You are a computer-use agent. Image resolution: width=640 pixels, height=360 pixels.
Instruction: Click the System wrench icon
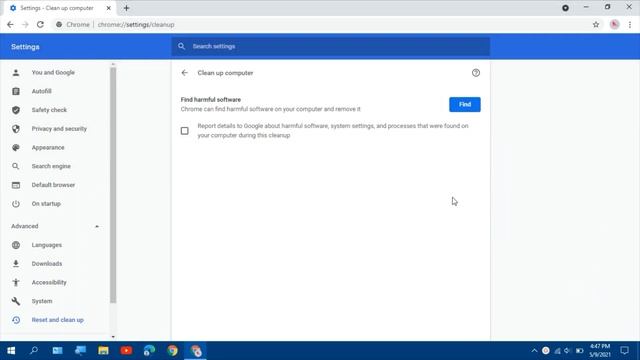click(16, 301)
